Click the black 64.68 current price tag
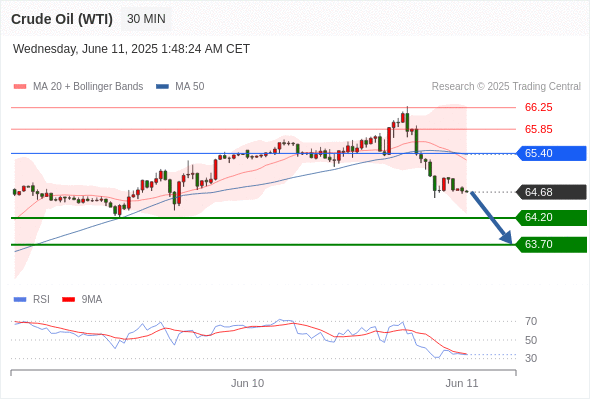This screenshot has width=590, height=400. click(x=551, y=192)
